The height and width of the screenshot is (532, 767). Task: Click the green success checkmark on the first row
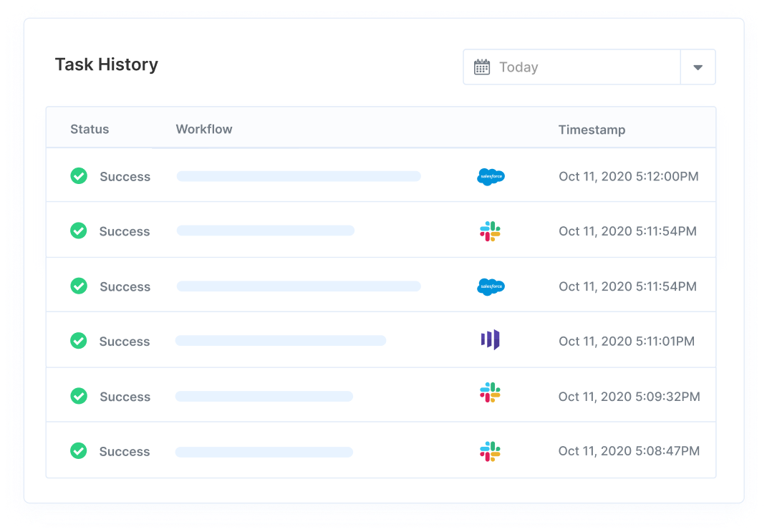pos(79,175)
